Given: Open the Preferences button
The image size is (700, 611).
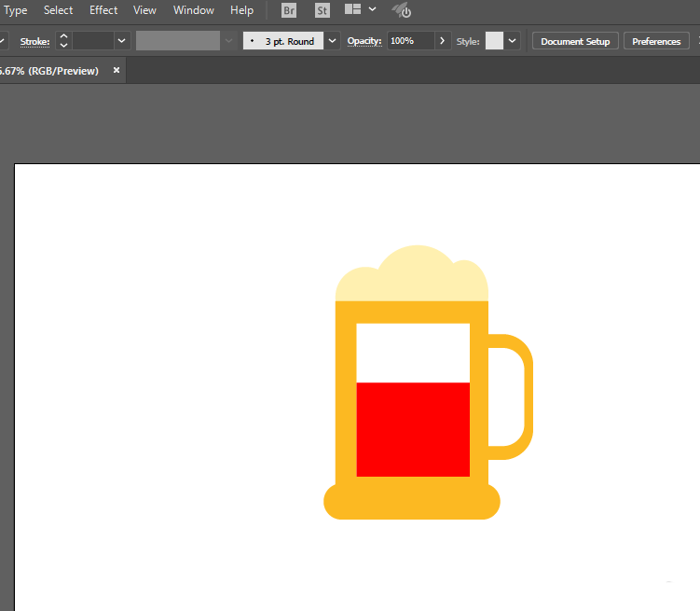Looking at the screenshot, I should pyautogui.click(x=656, y=41).
